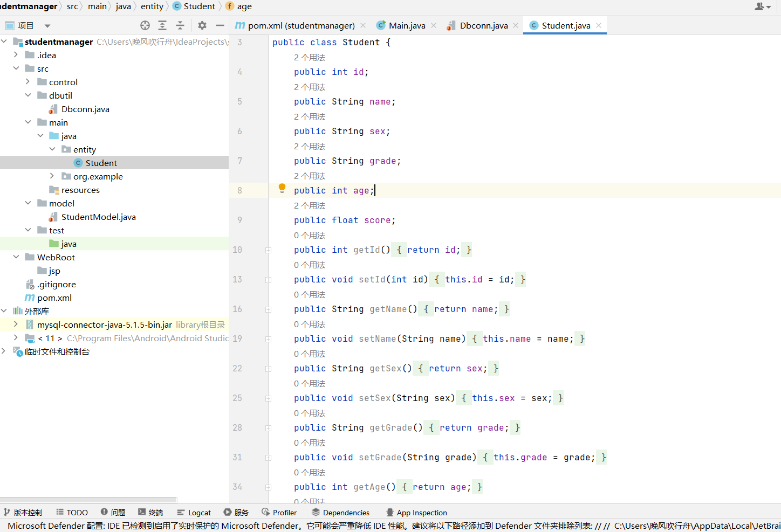Image resolution: width=781 pixels, height=532 pixels.
Task: Close the Student.java editor tab
Action: [x=599, y=25]
